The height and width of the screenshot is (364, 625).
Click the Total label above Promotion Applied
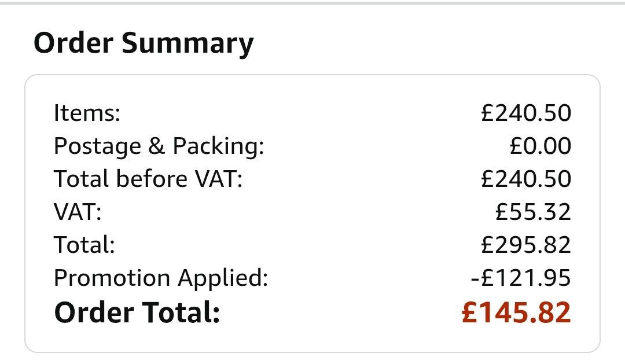(84, 245)
